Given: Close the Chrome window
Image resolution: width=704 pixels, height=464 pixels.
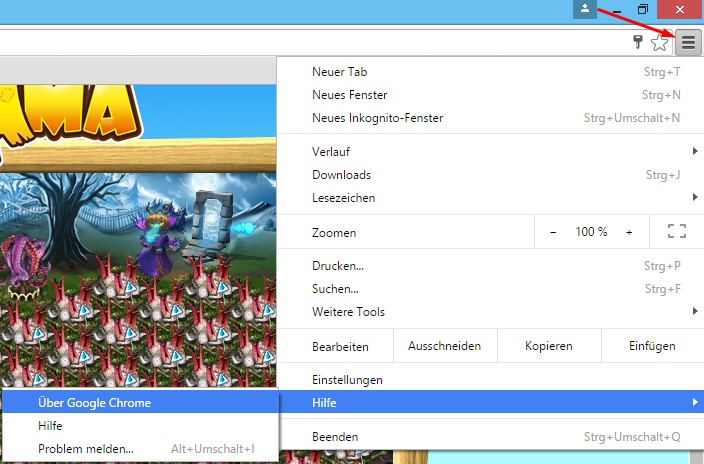Looking at the screenshot, I should (680, 9).
